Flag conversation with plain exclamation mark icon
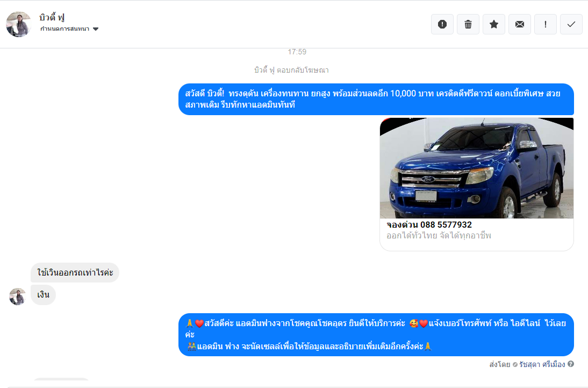Screen dimensions: 588x388 [x=545, y=24]
